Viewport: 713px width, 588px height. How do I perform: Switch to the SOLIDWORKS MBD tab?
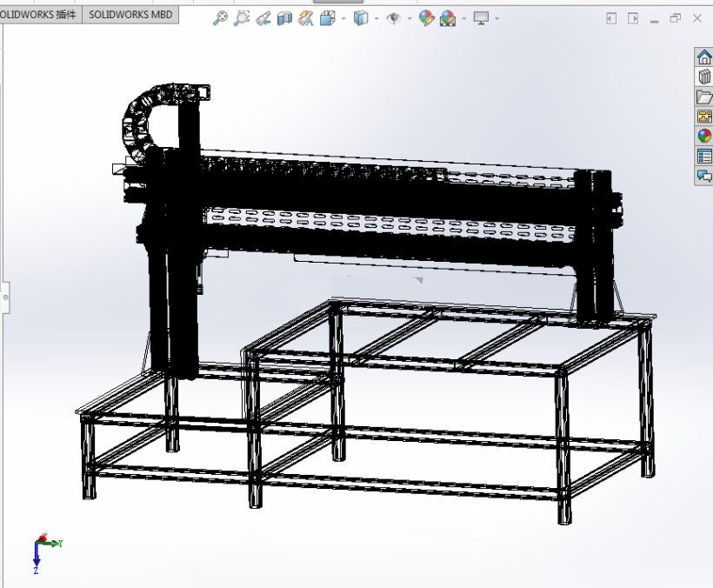coord(130,15)
